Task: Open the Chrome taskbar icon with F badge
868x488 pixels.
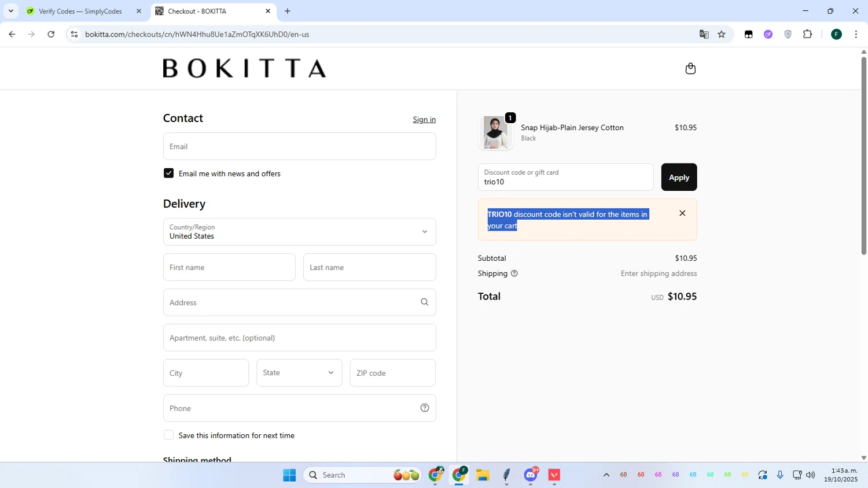Action: pos(459,475)
